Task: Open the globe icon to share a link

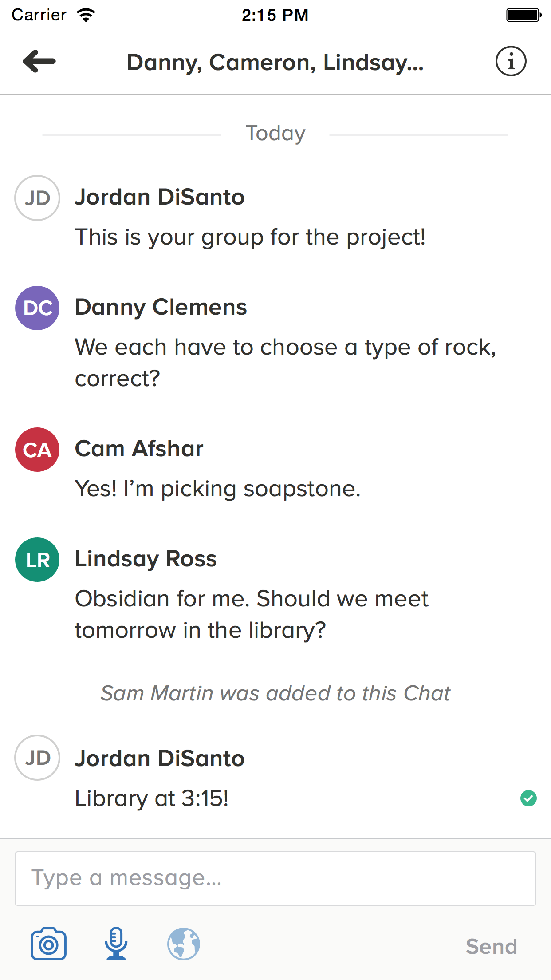Action: (x=184, y=942)
